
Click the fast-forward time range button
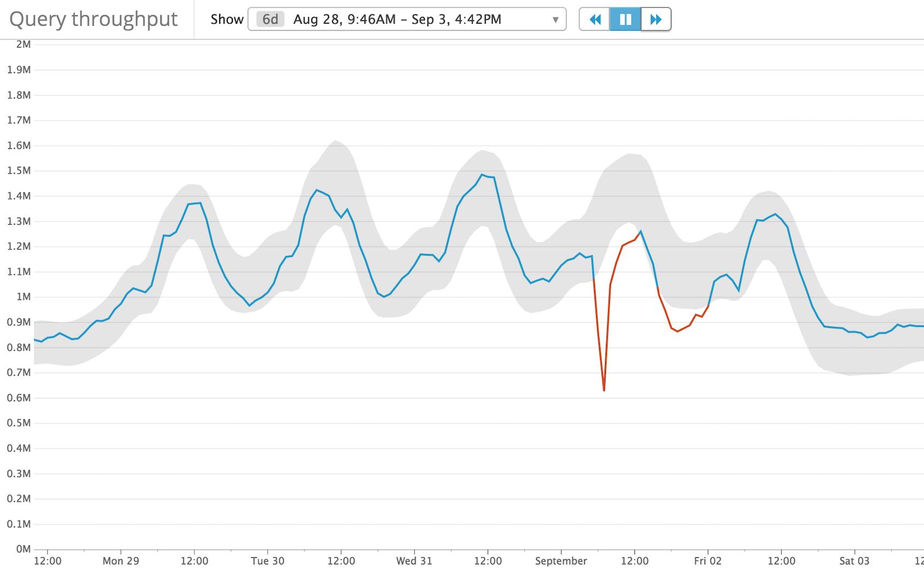point(656,20)
